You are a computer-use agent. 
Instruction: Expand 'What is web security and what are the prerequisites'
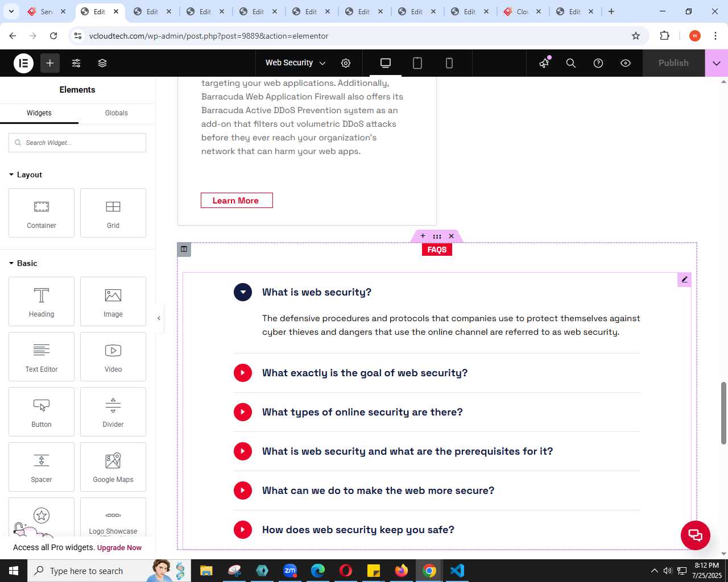tap(243, 451)
